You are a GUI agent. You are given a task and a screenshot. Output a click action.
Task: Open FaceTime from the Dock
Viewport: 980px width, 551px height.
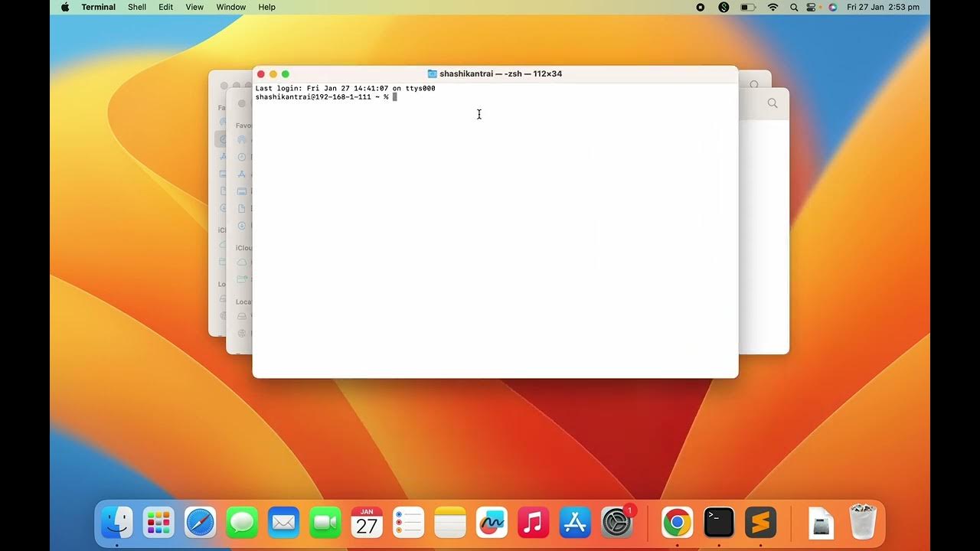[325, 523]
